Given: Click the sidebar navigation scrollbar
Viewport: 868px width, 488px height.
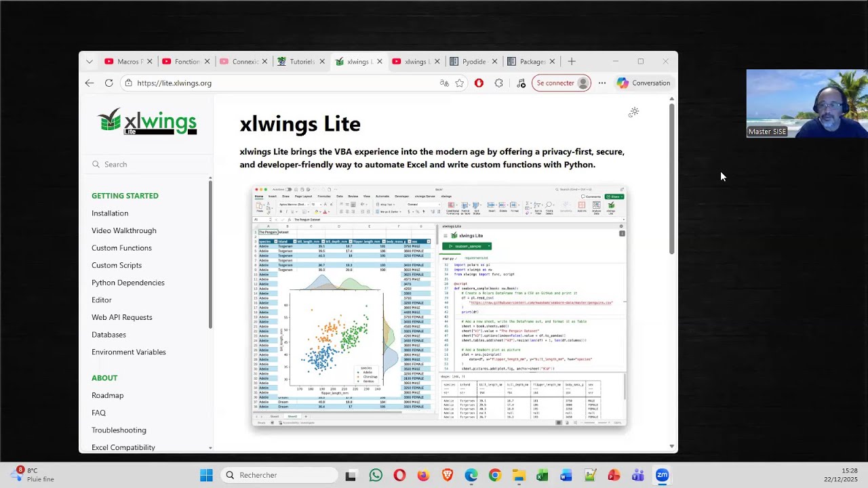Looking at the screenshot, I should coord(210,254).
